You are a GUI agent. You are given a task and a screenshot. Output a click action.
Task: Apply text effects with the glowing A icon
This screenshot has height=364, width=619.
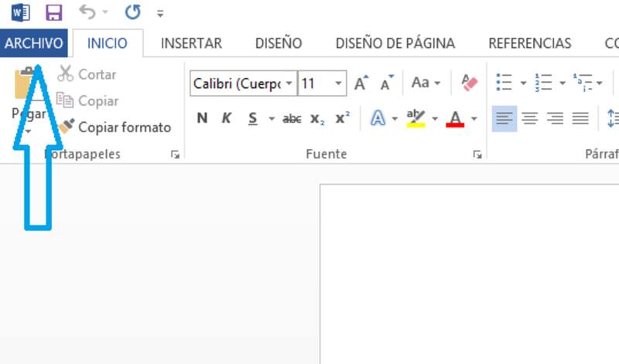coord(378,118)
